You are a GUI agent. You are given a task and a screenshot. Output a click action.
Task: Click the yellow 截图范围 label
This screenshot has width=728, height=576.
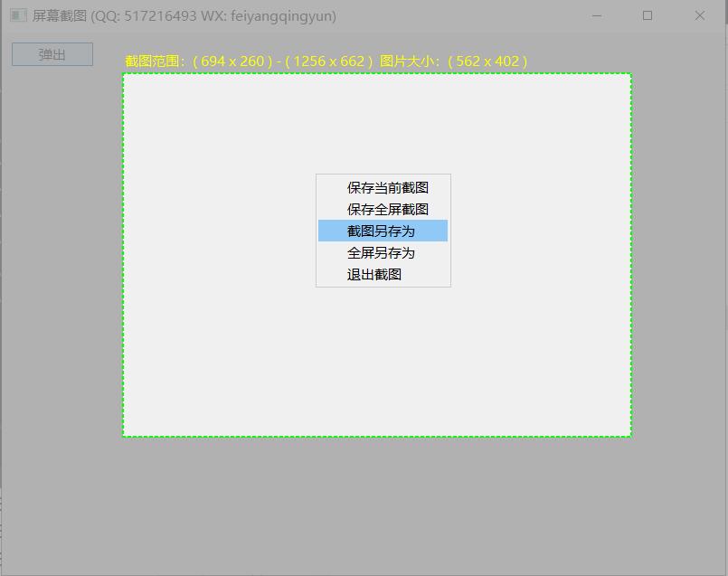pyautogui.click(x=156, y=61)
